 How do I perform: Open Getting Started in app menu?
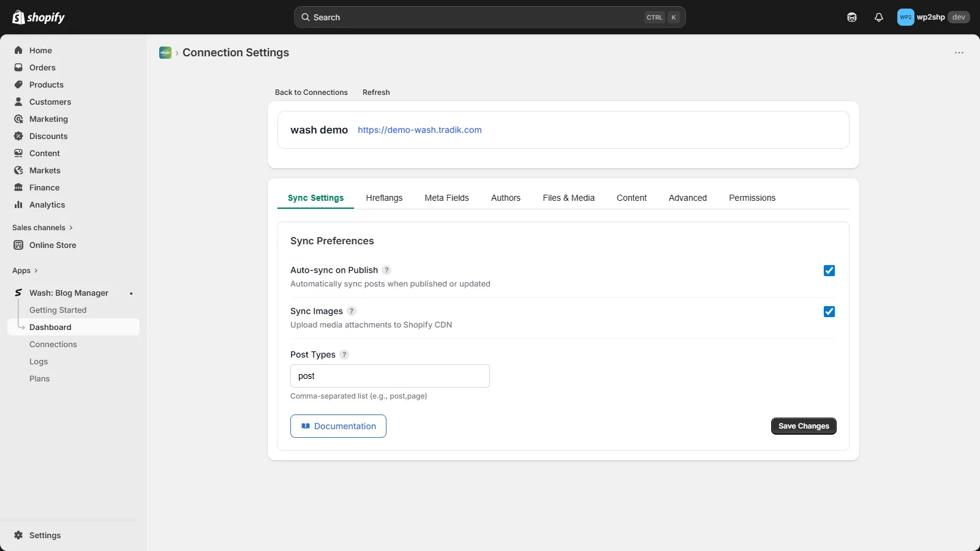58,310
